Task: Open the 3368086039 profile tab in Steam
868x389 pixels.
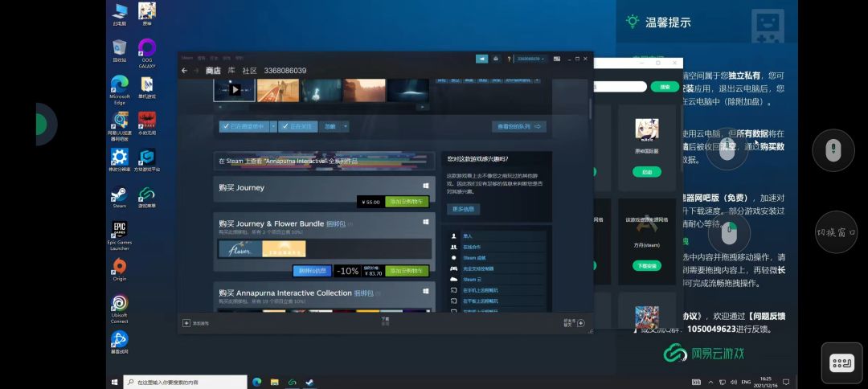Action: pyautogui.click(x=285, y=71)
